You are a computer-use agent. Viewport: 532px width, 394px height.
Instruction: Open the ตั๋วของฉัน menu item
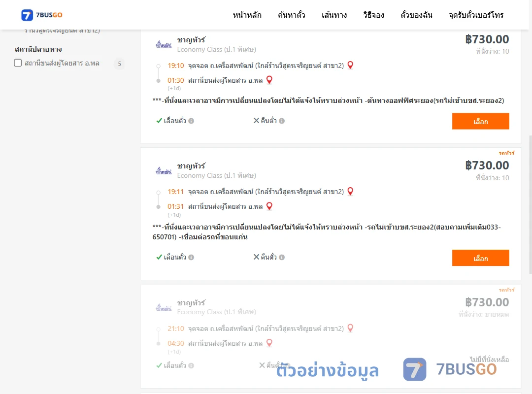coord(416,15)
